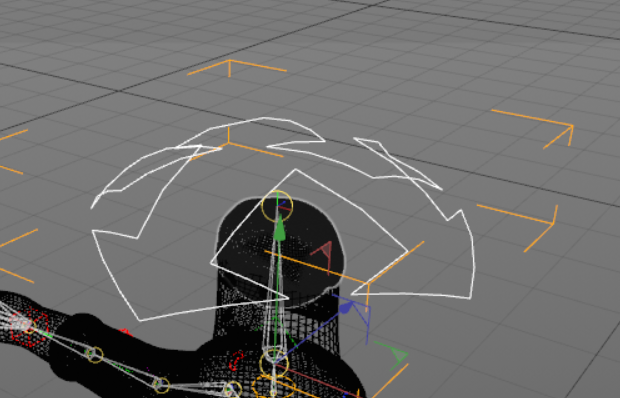620x398 pixels.
Task: Grab the green Y-axis arrow handle
Action: point(280,228)
